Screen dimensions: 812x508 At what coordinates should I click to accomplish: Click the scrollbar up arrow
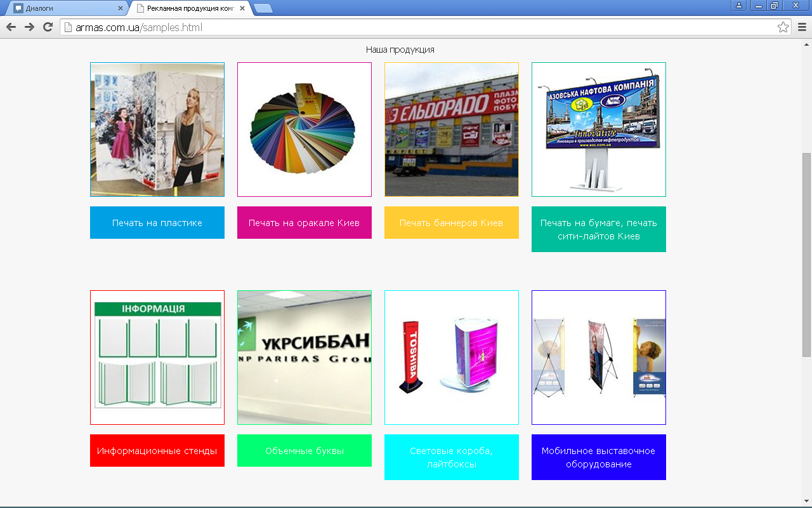click(807, 44)
